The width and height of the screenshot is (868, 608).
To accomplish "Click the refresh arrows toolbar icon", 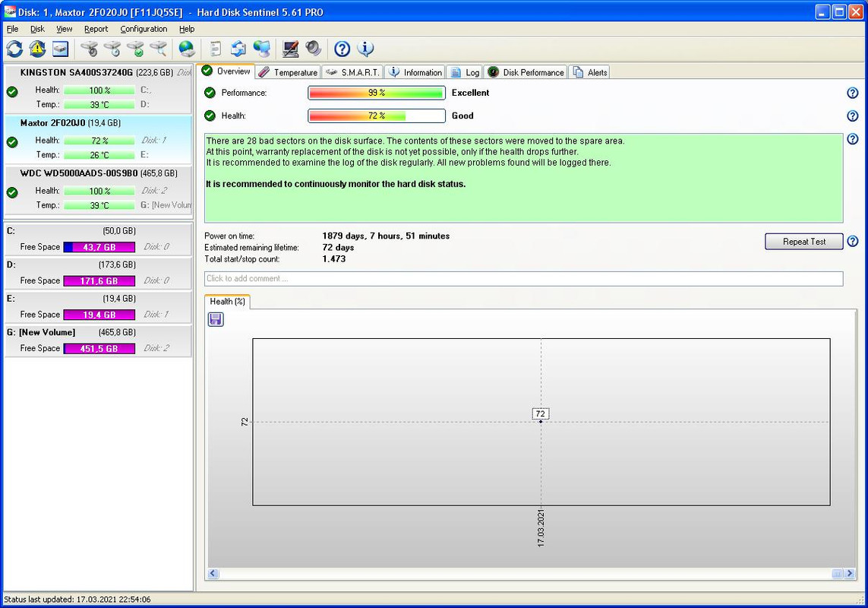I will pyautogui.click(x=14, y=49).
